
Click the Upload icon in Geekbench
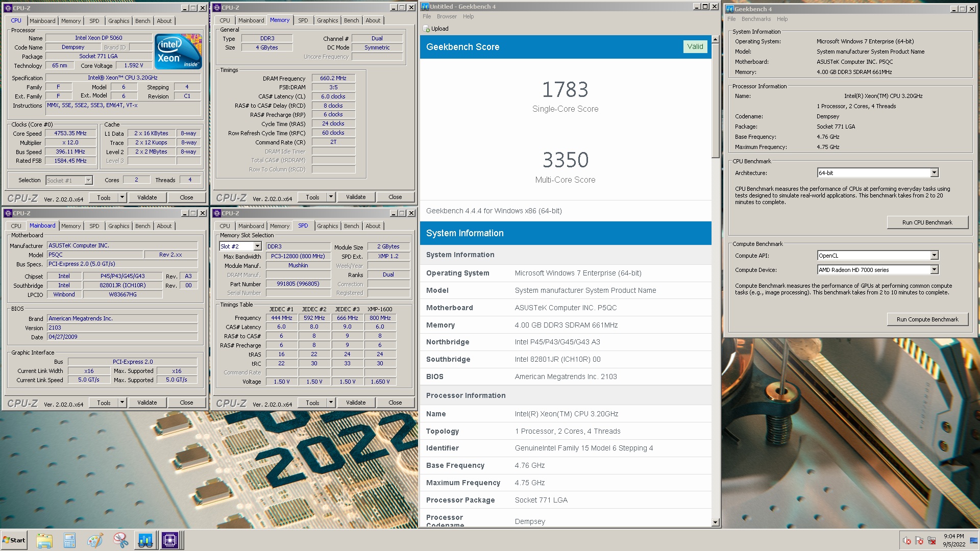(x=427, y=29)
